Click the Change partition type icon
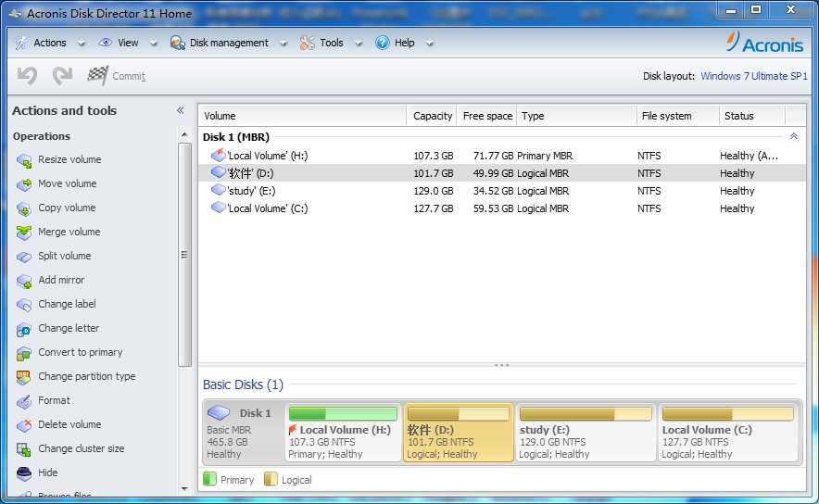 pyautogui.click(x=24, y=377)
